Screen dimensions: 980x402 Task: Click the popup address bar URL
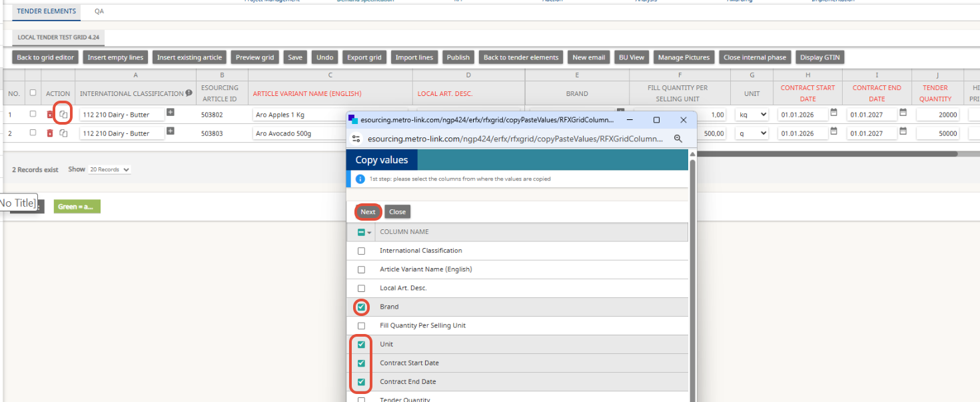coord(515,139)
